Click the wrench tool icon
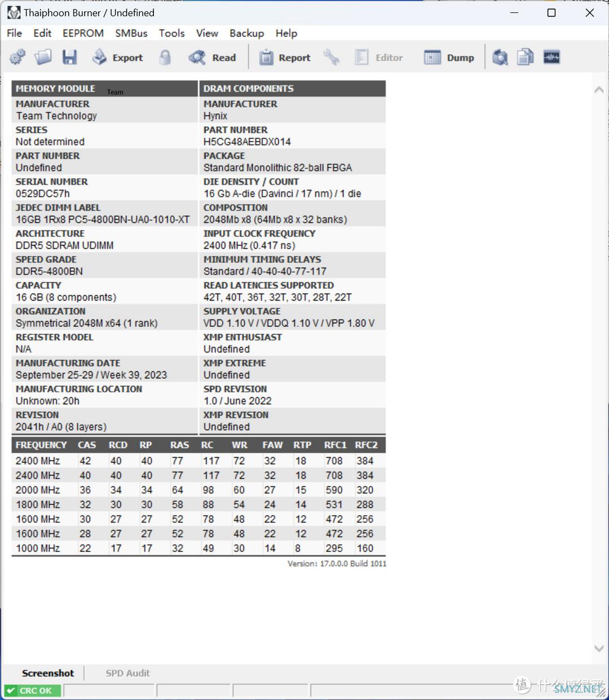The height and width of the screenshot is (700, 609). 331,57
